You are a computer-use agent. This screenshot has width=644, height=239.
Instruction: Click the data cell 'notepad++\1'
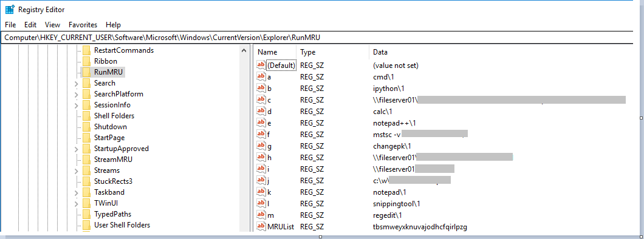point(395,123)
